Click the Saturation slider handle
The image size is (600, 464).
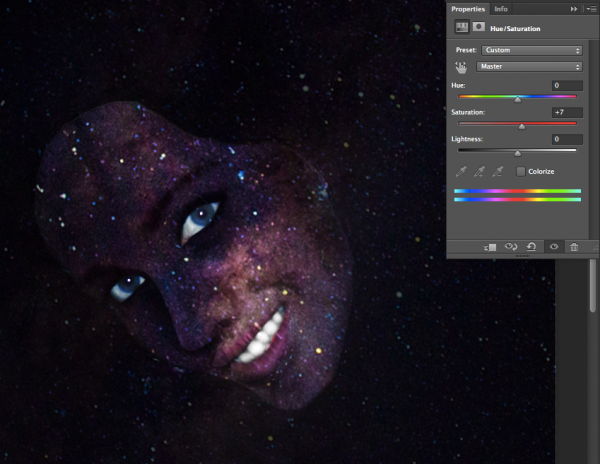coord(522,126)
